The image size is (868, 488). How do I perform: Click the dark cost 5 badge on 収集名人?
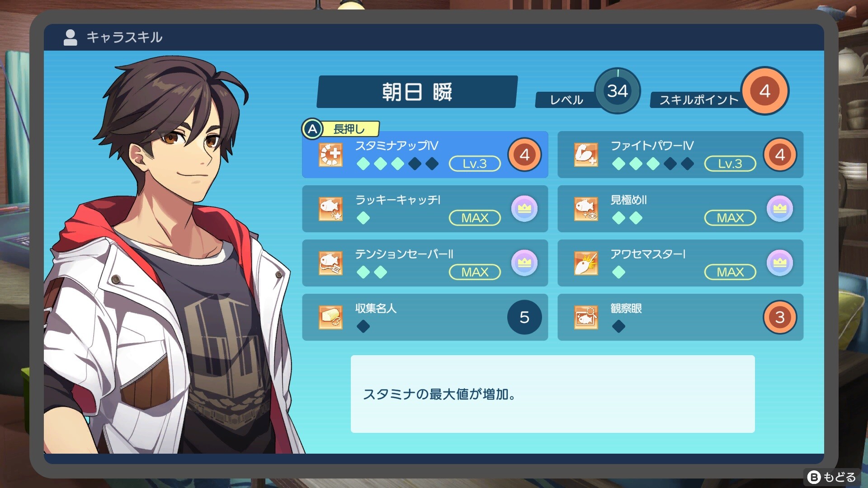coord(524,317)
